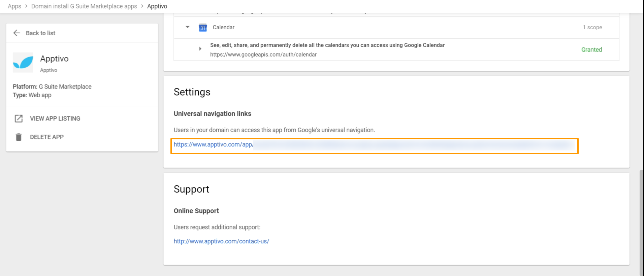Select the Apptivo breadcrumb item
Image resolution: width=644 pixels, height=276 pixels.
click(x=157, y=6)
